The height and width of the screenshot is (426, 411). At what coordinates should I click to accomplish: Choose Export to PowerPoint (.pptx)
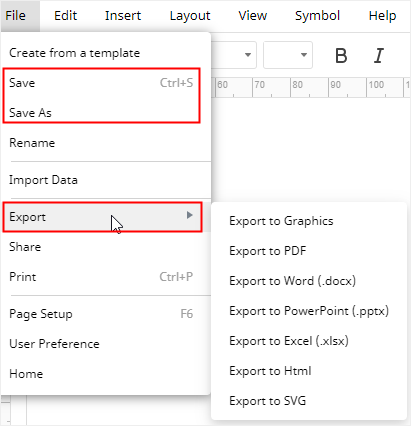309,311
